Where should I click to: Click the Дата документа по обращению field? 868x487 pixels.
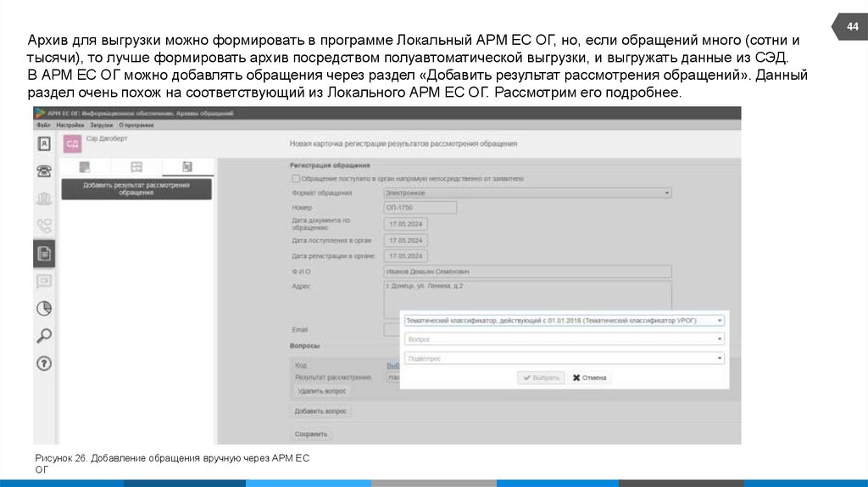(x=405, y=224)
